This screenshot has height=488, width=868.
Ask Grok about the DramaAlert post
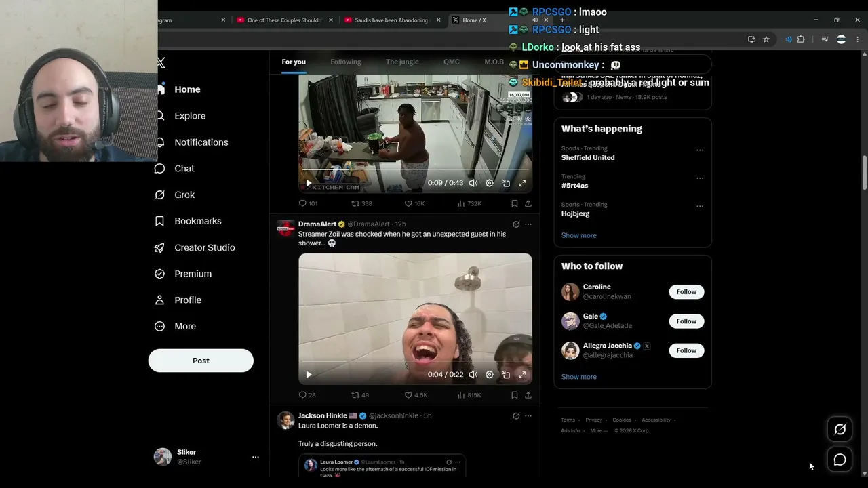[516, 224]
